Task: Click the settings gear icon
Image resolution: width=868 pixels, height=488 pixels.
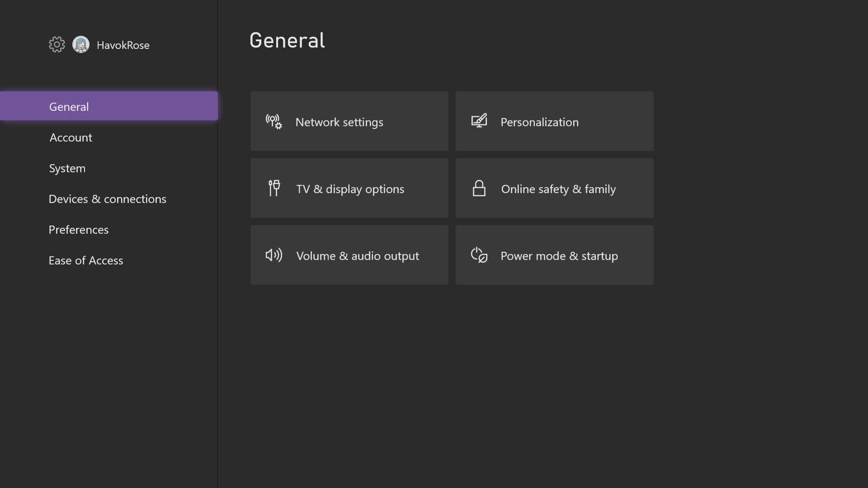Action: tap(57, 44)
